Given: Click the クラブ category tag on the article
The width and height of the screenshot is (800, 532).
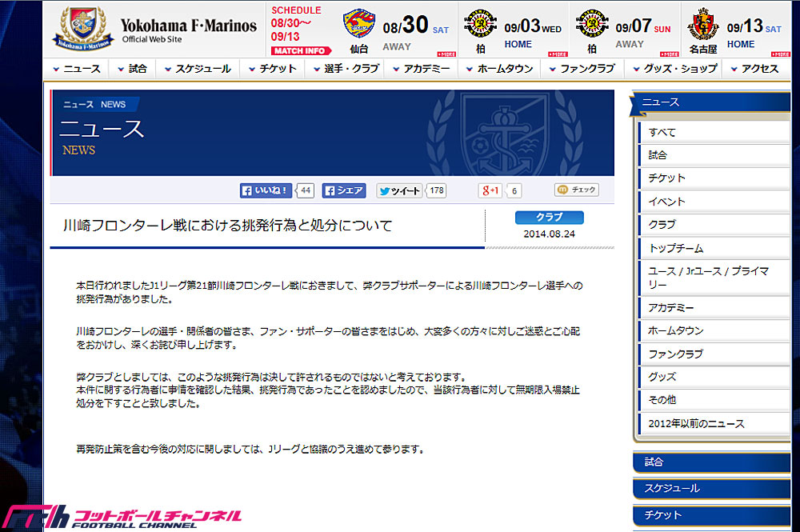Looking at the screenshot, I should point(548,218).
